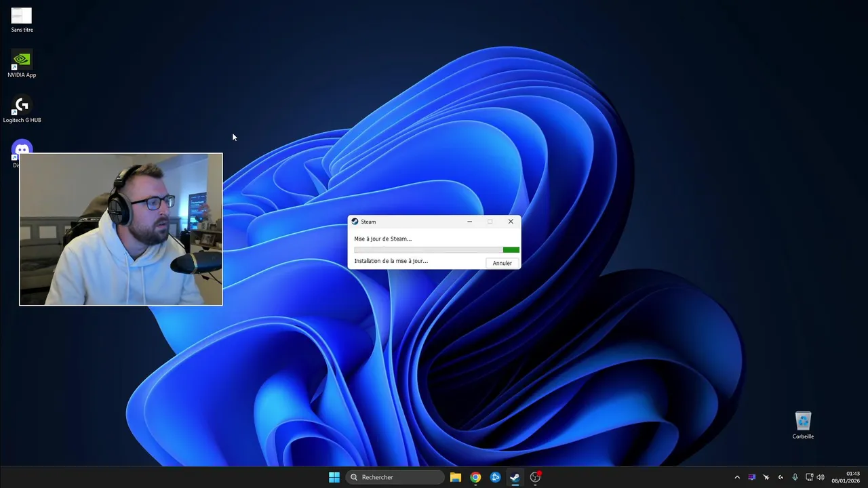The width and height of the screenshot is (868, 488).
Task: Open the blue round app in taskbar
Action: [x=496, y=477]
